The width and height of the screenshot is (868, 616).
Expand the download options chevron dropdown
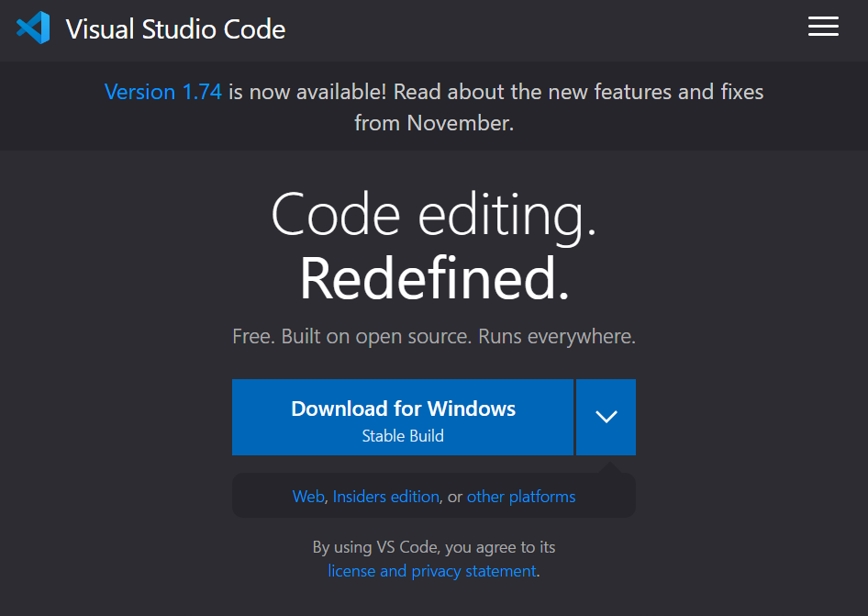point(606,417)
